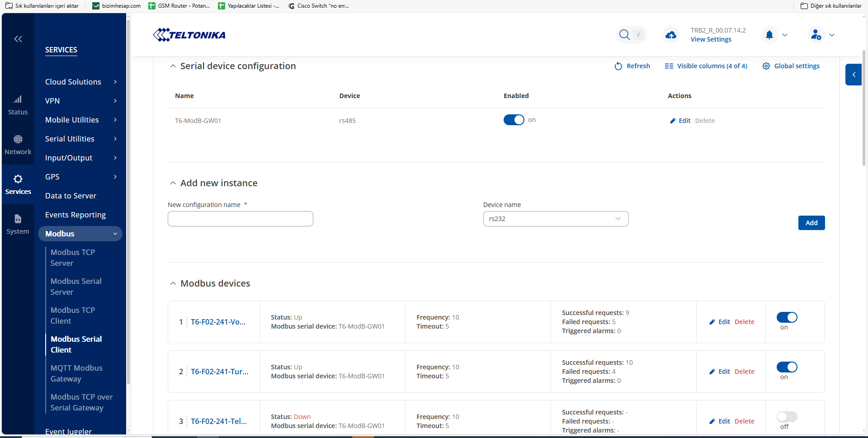Image resolution: width=868 pixels, height=438 pixels.
Task: Enable the T6-F02-241-Tel... device toggle
Action: click(787, 417)
